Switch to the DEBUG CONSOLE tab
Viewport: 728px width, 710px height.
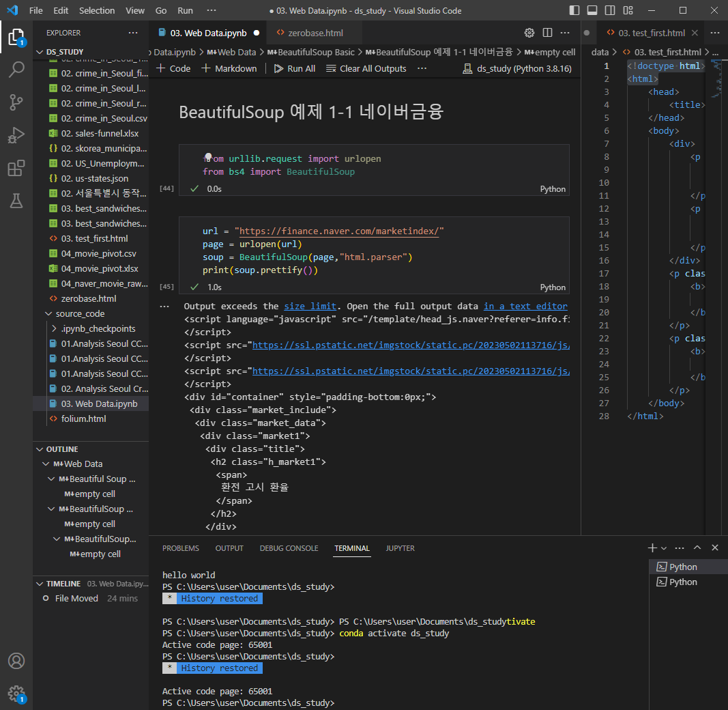coord(289,548)
